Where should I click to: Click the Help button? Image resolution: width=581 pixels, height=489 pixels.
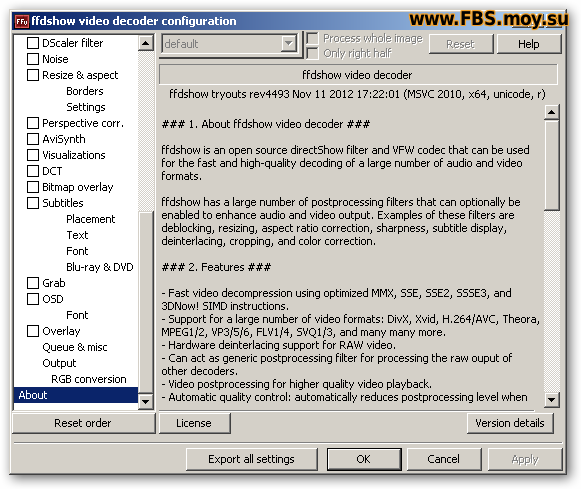coord(529,44)
